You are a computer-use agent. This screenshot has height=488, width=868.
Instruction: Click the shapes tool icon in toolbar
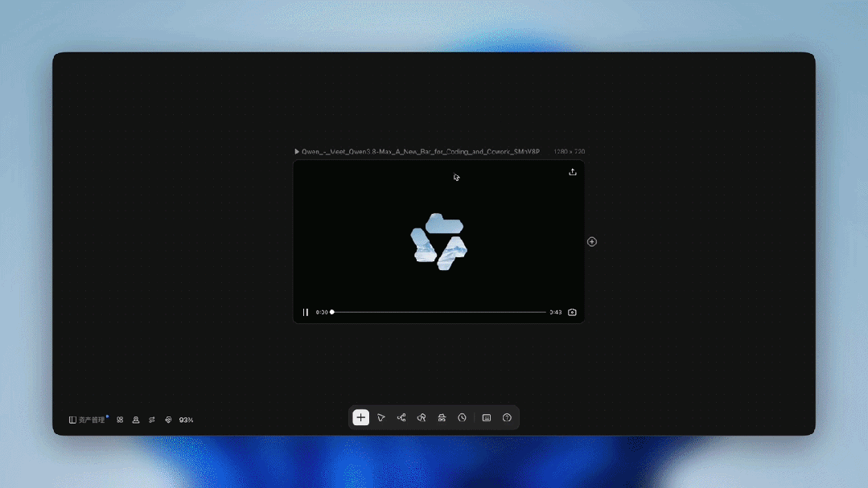(x=422, y=418)
